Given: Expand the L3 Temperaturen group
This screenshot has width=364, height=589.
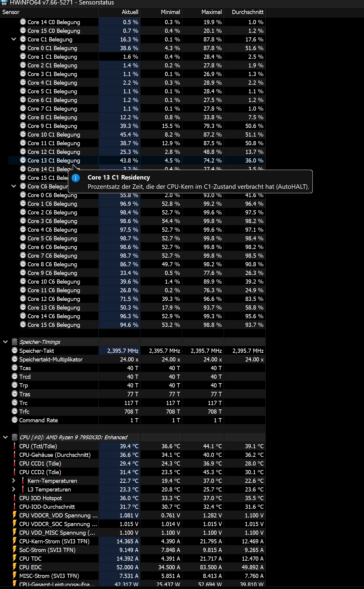Looking at the screenshot, I should point(14,489).
